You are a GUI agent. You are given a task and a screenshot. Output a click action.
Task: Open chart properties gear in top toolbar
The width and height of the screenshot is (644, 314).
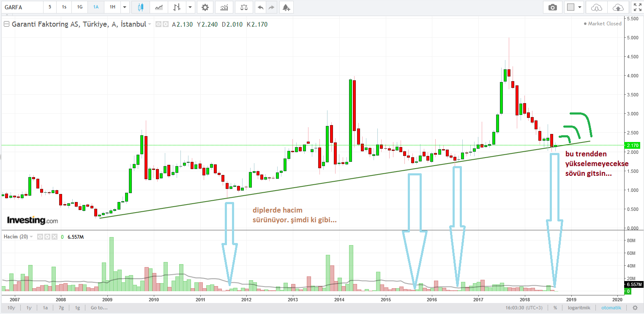pyautogui.click(x=205, y=7)
